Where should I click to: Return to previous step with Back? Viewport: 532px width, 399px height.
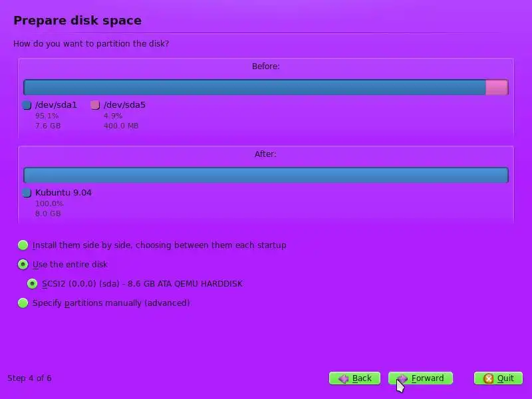click(x=354, y=378)
